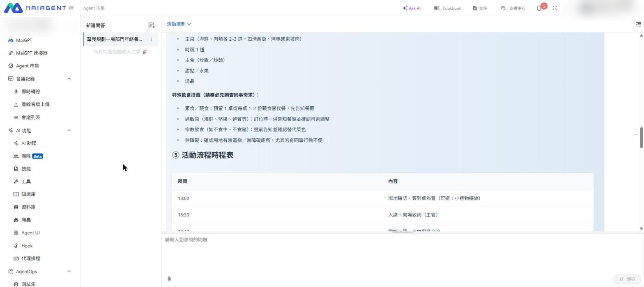The height and width of the screenshot is (287, 644).
Task: Click the 工具 wrench icon
Action: [16, 181]
